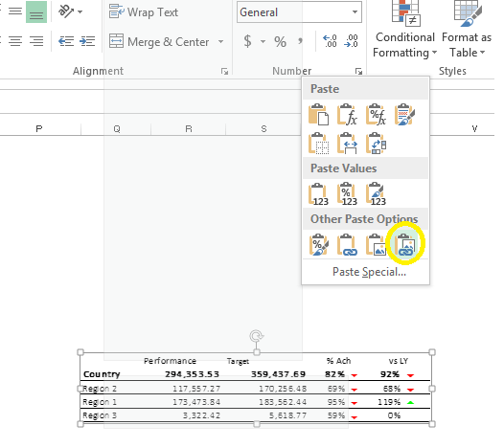Toggle center horizontal alignment
504x448 pixels.
pyautogui.click(x=15, y=41)
